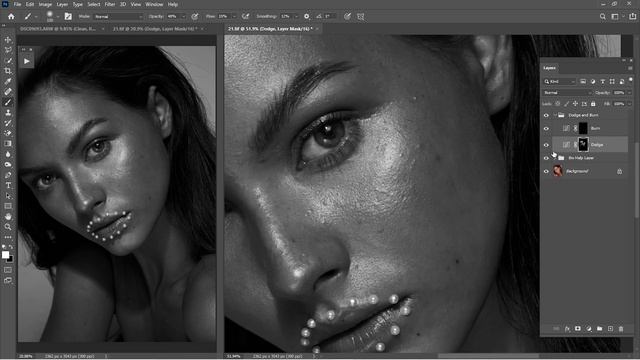
Task: Open the Image menu
Action: (x=45, y=4)
